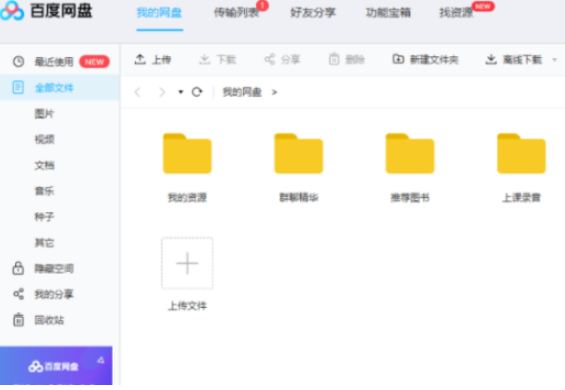Open 隐藏空间 in sidebar
Image resolution: width=565 pixels, height=390 pixels.
click(54, 269)
